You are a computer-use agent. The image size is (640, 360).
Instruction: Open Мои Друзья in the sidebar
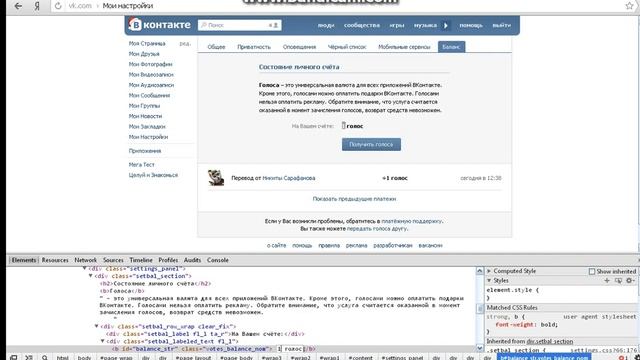144,54
